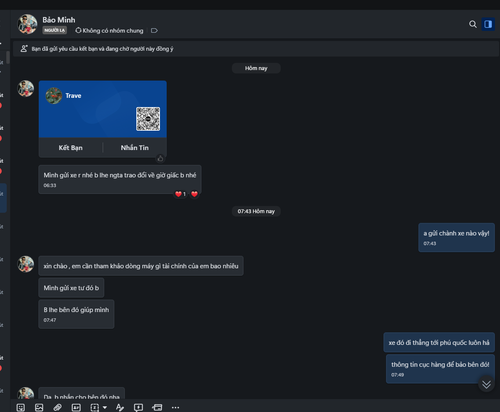This screenshot has height=412, width=500.
Task: Click the send image icon in toolbar
Action: tap(39, 407)
